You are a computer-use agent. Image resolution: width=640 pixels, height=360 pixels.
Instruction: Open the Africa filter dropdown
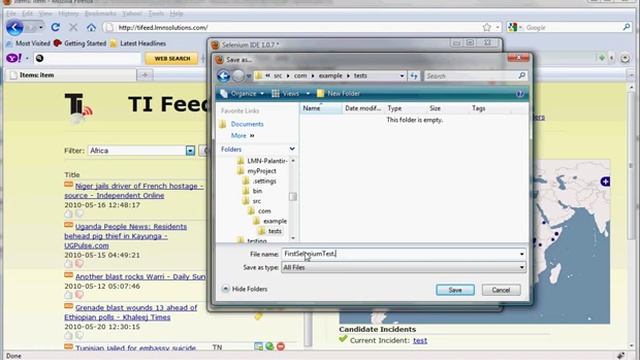[190, 151]
